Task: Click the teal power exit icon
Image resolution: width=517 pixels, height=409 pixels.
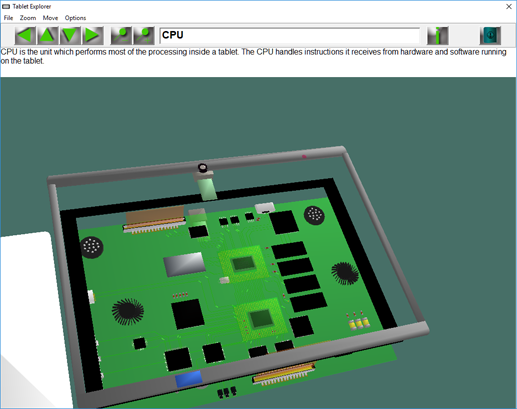Action: pyautogui.click(x=490, y=35)
